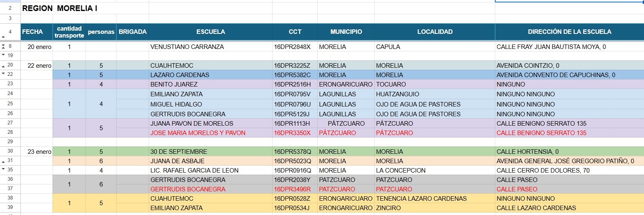Click the REGION MORELIA I title cell
Screen dimensions: 644x215
(x=59, y=9)
